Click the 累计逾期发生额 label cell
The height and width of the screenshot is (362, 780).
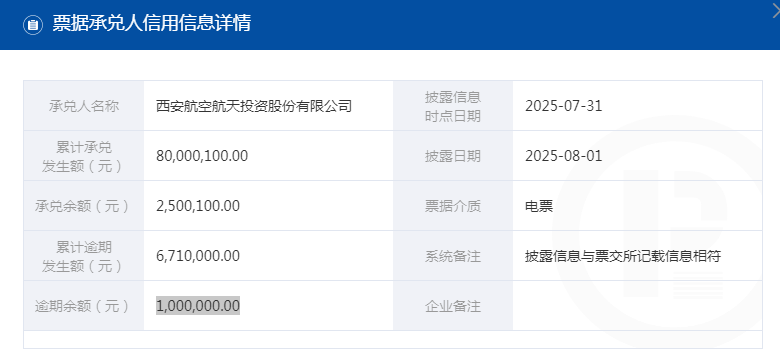pyautogui.click(x=84, y=256)
